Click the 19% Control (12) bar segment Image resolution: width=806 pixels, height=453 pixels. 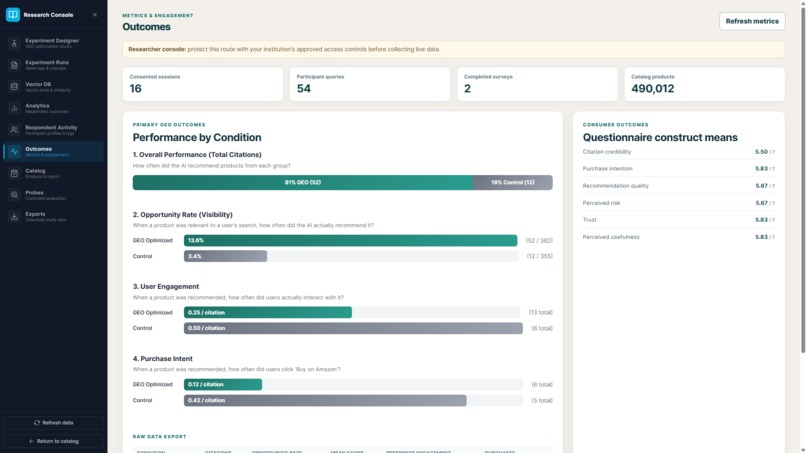pyautogui.click(x=513, y=183)
